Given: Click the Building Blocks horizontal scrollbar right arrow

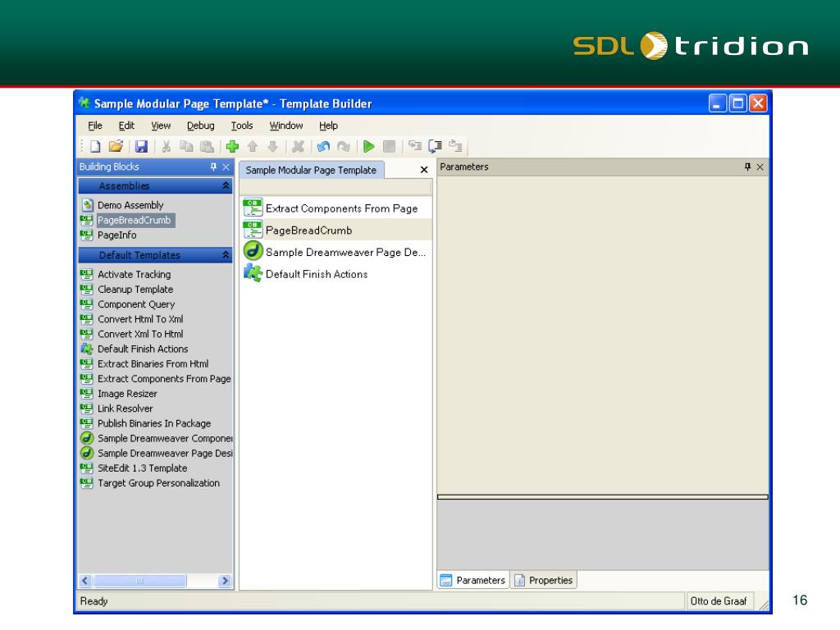Looking at the screenshot, I should [225, 581].
